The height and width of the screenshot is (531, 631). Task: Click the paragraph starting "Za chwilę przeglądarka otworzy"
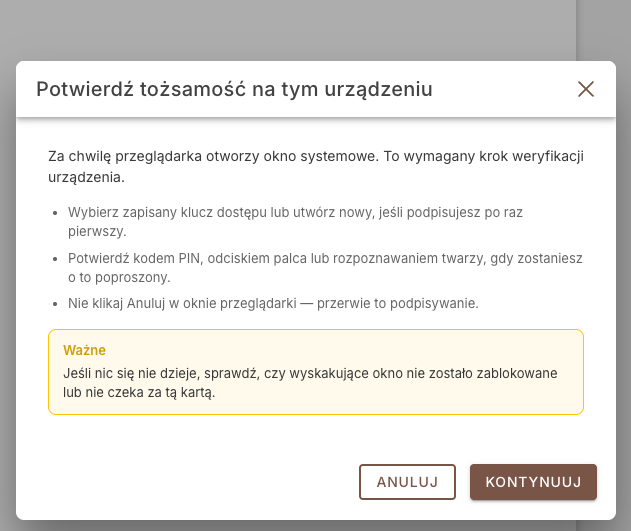coord(316,167)
